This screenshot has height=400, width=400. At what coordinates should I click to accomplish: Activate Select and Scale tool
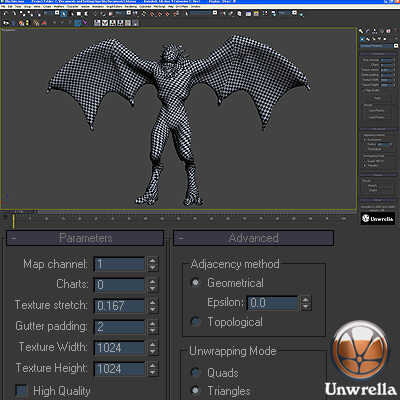[x=111, y=14]
